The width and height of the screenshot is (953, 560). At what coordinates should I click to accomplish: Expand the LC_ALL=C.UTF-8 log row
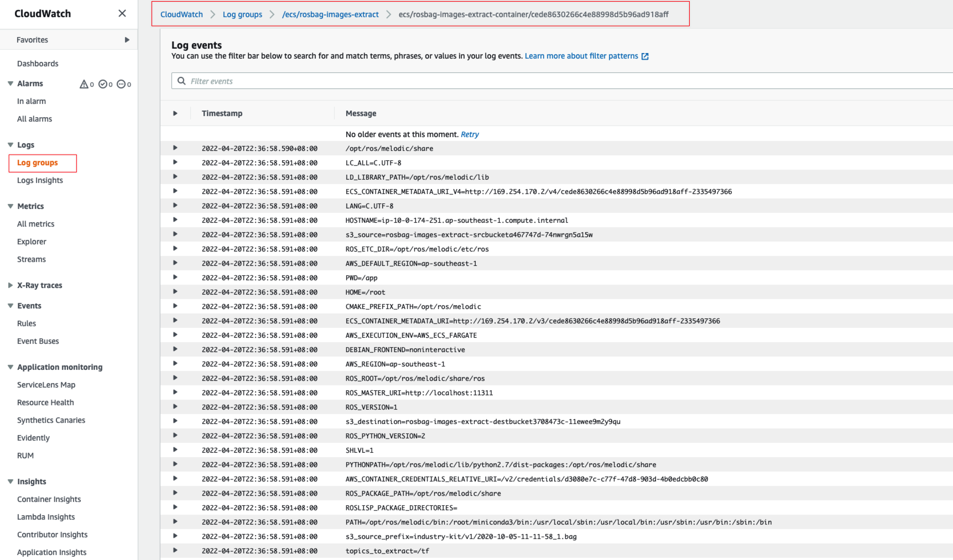coord(175,162)
